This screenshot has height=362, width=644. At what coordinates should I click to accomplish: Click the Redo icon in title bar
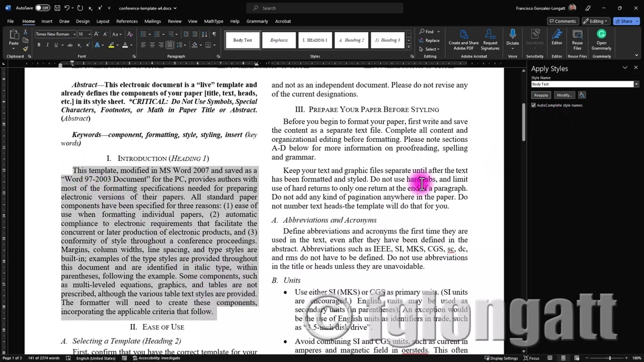click(x=80, y=8)
